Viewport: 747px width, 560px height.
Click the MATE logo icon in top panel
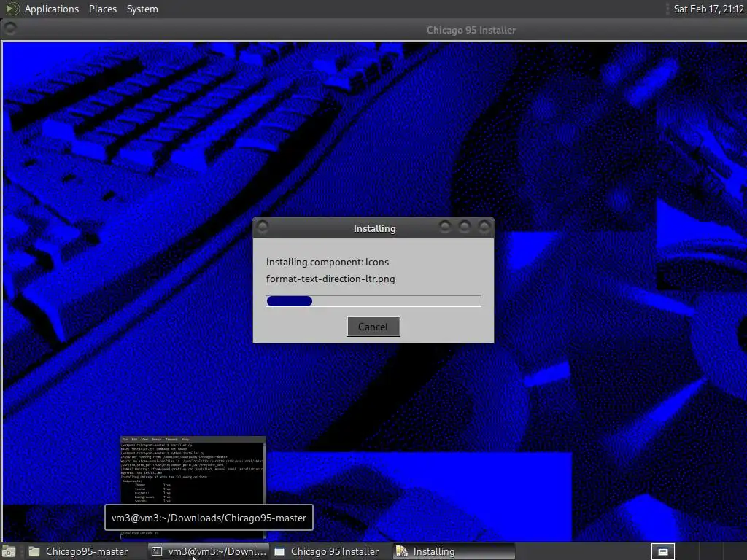pos(12,9)
